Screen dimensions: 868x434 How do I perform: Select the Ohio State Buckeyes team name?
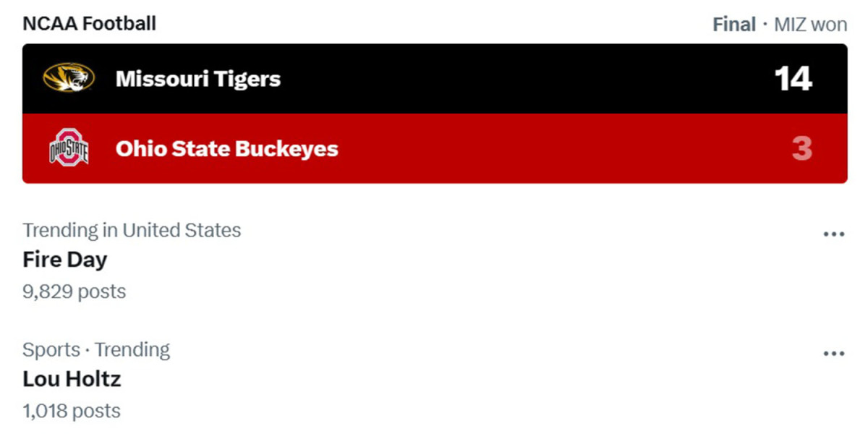click(x=226, y=148)
